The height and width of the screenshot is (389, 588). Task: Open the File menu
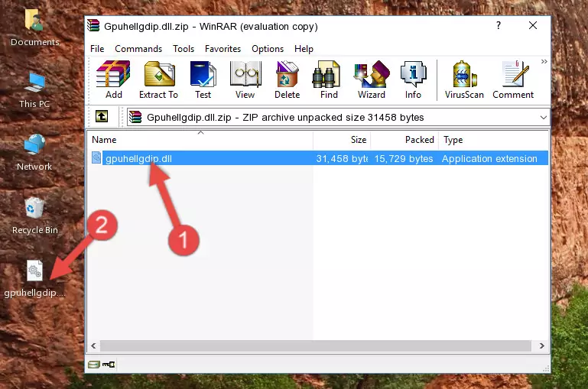[x=97, y=49]
